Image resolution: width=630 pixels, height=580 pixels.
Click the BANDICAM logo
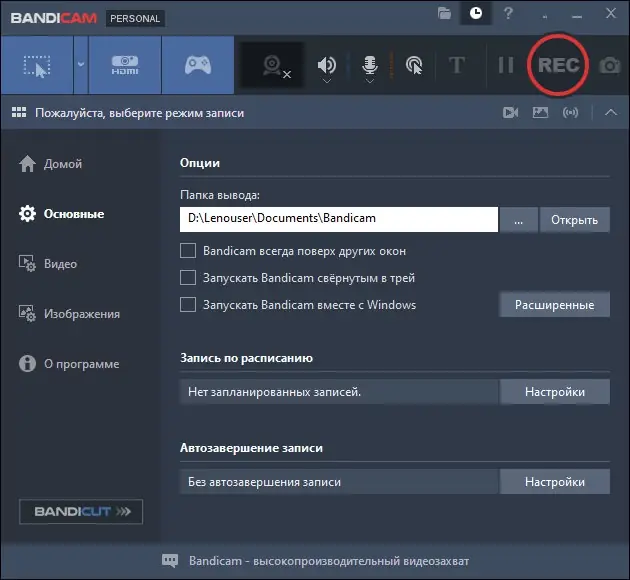(53, 18)
